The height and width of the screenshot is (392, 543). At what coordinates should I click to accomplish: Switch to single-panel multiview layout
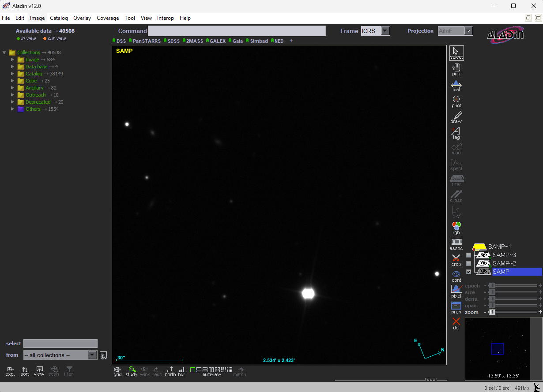coord(193,370)
